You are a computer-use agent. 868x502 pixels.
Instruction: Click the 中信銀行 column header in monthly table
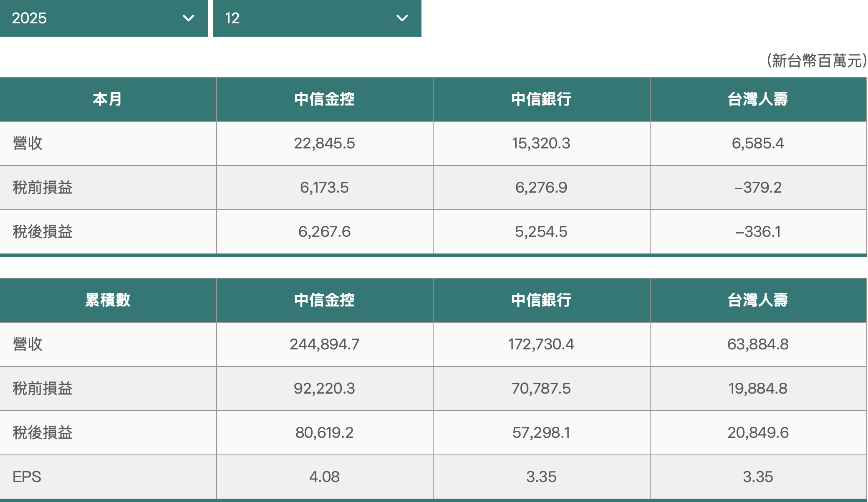[x=541, y=99]
